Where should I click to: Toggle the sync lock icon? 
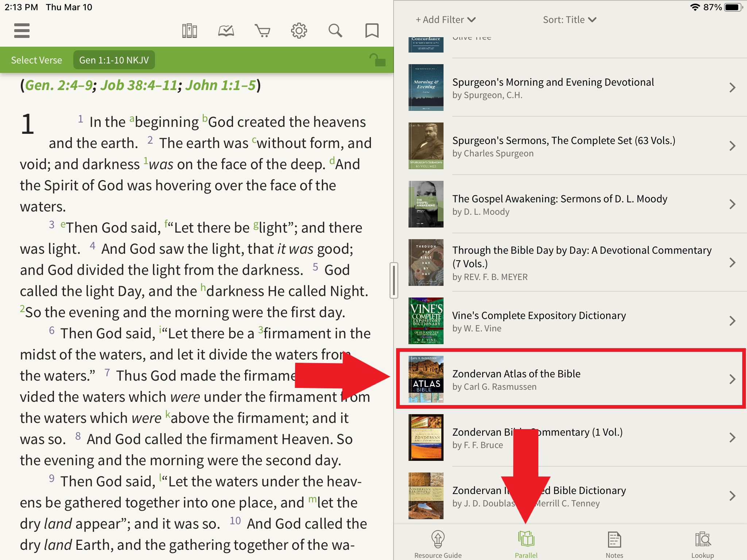377,60
